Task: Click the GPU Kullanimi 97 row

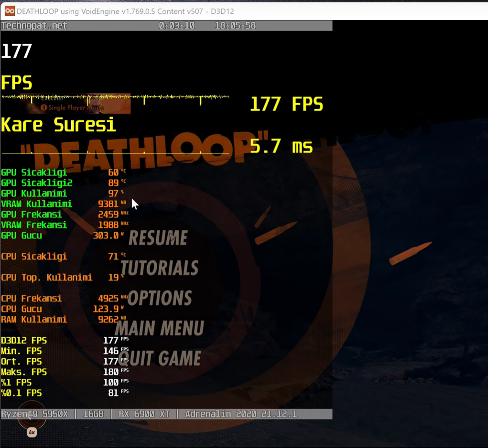Action: click(64, 193)
